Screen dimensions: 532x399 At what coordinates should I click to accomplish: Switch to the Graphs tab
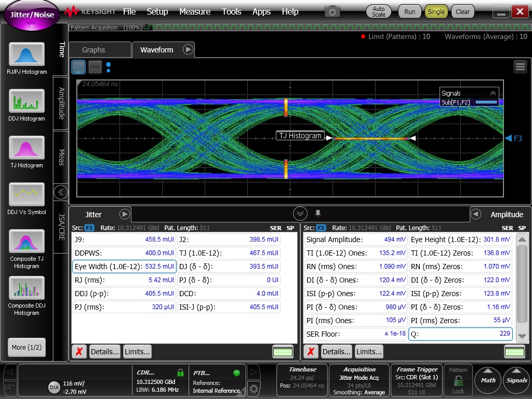point(94,50)
